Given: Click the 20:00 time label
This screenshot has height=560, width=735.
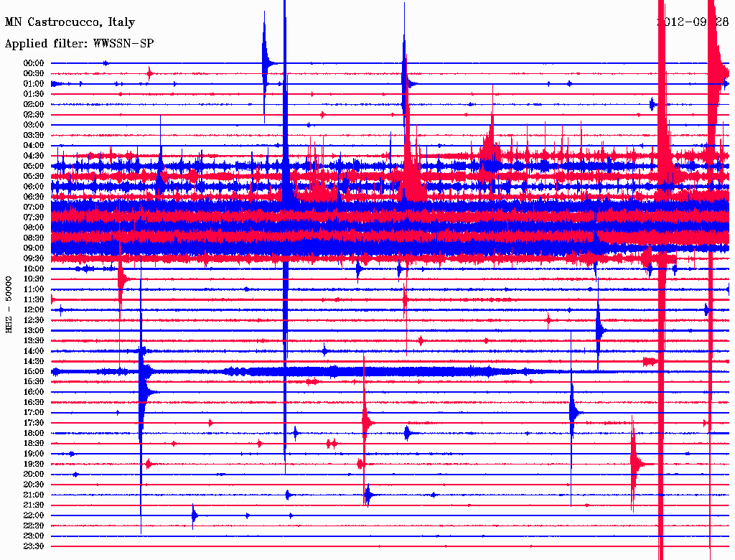Looking at the screenshot, I should pos(34,474).
